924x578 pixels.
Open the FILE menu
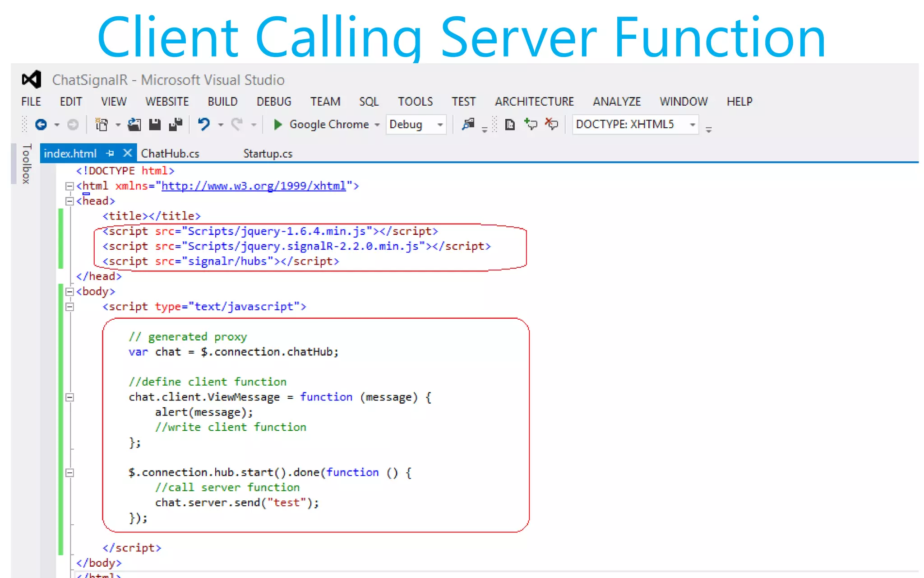(31, 102)
